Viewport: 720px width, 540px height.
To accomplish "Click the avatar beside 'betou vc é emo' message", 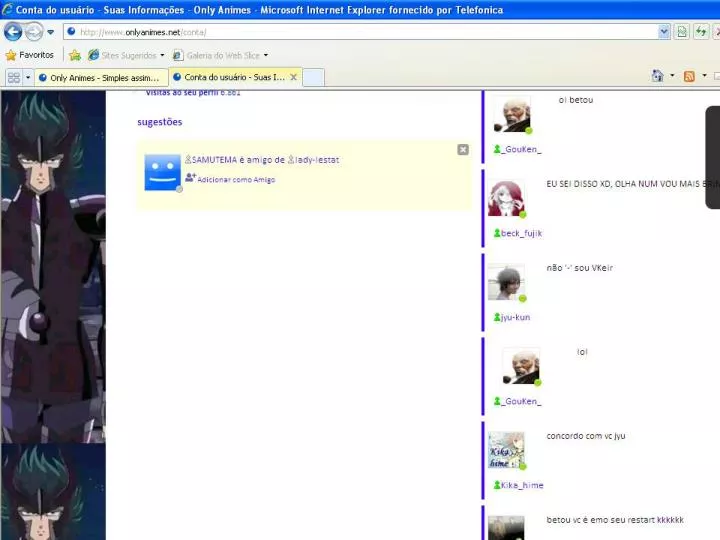I will [506, 528].
